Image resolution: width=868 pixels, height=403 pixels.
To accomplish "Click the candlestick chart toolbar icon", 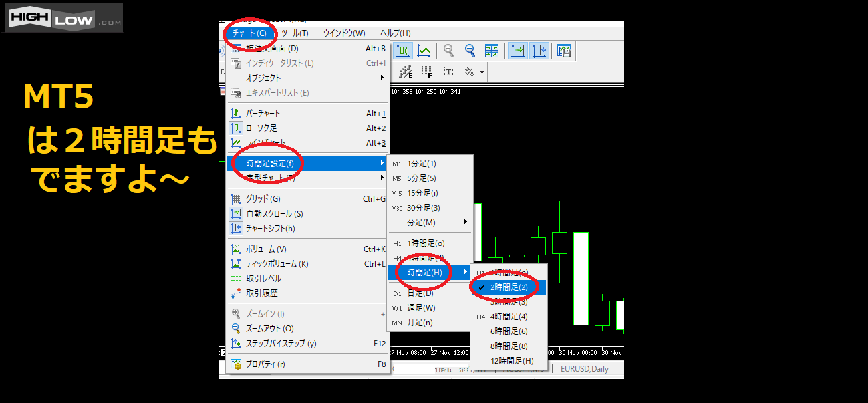I will click(403, 51).
